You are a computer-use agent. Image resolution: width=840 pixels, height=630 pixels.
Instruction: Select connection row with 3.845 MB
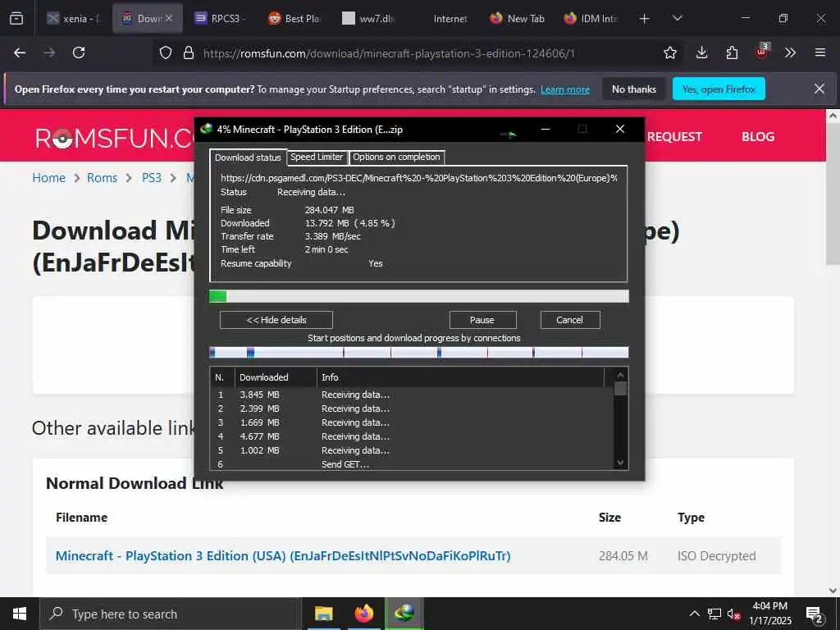coord(412,395)
